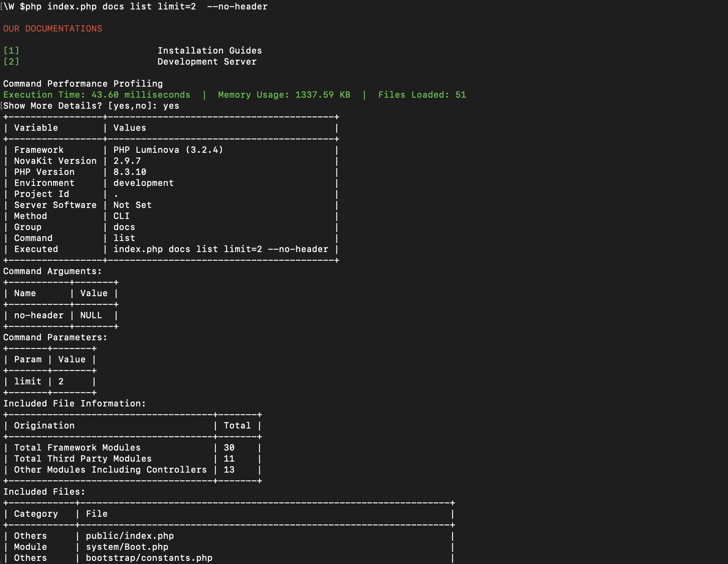Viewport: 728px width, 564px height.
Task: Select the 'Development Server' list entry
Action: [207, 62]
